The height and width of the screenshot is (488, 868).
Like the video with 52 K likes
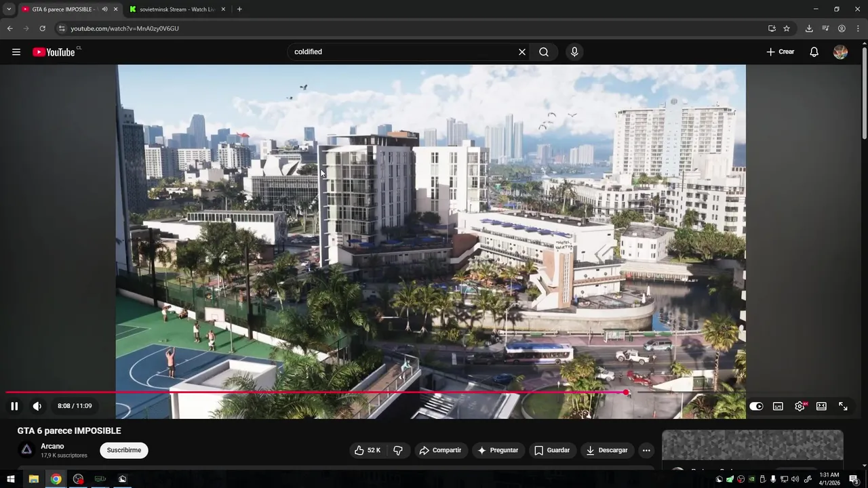tap(367, 450)
